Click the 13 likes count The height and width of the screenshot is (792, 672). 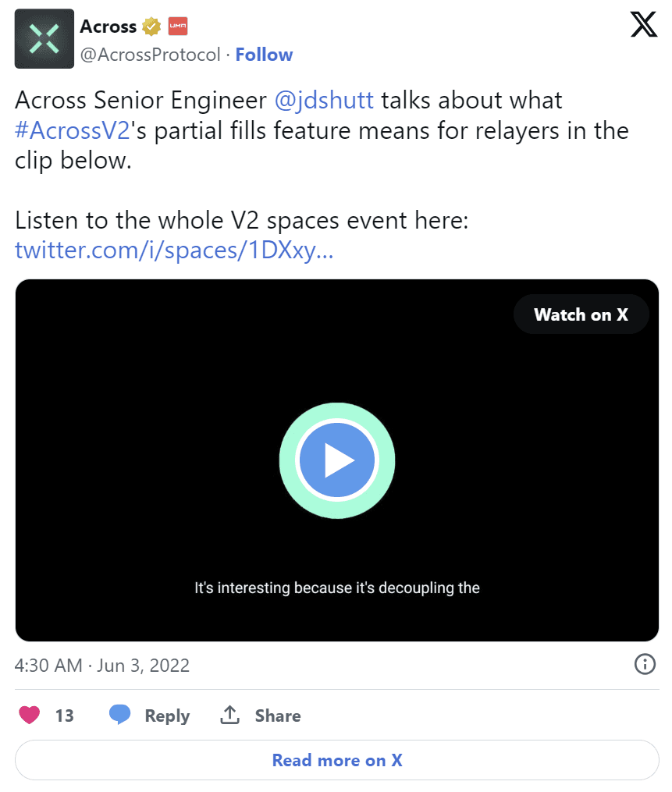[x=64, y=716]
